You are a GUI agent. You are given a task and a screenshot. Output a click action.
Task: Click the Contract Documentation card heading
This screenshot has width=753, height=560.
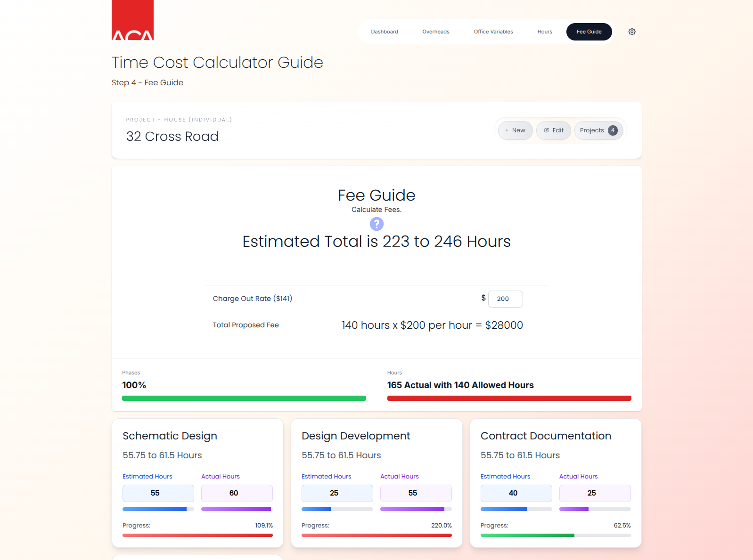tap(546, 436)
